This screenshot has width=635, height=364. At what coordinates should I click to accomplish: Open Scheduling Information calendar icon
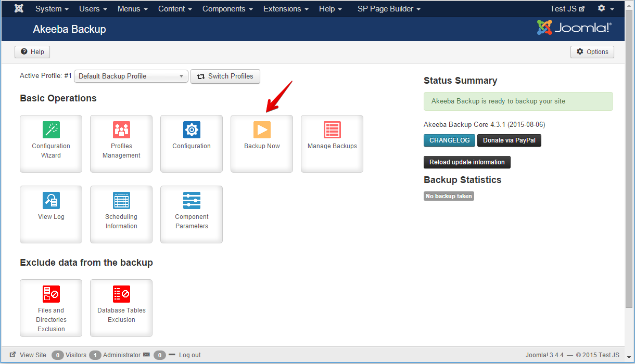121,201
